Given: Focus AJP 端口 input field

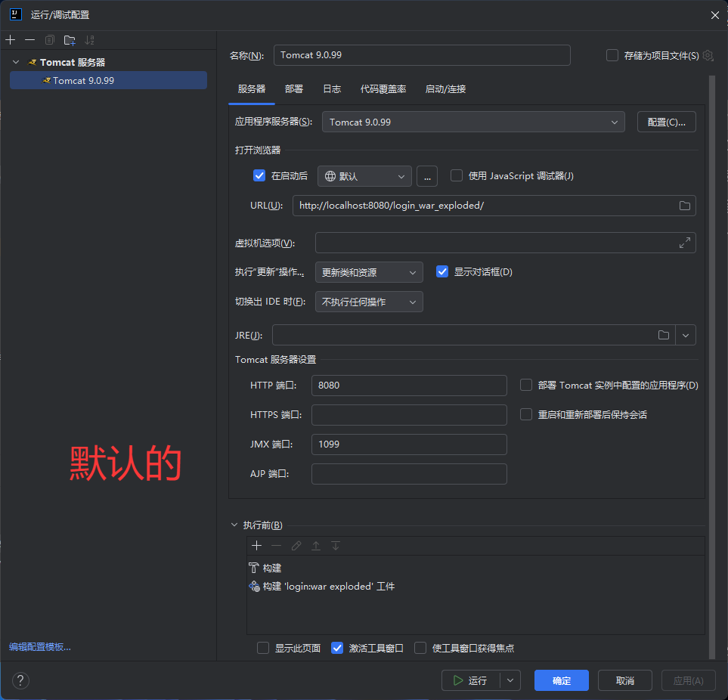Looking at the screenshot, I should pos(409,474).
